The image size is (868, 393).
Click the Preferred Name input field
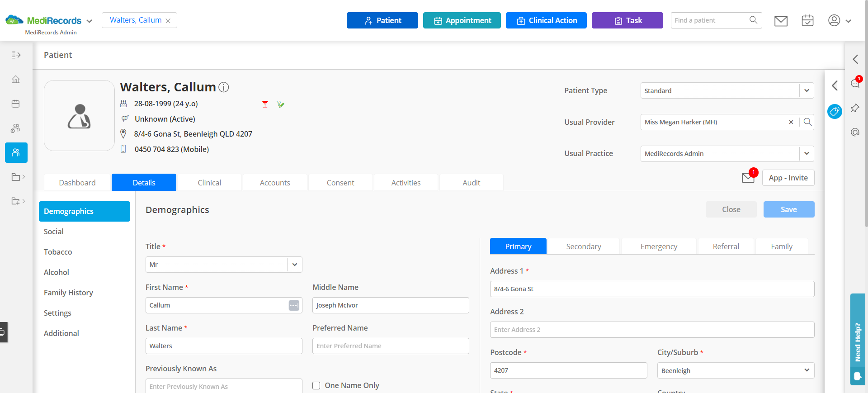click(x=391, y=346)
